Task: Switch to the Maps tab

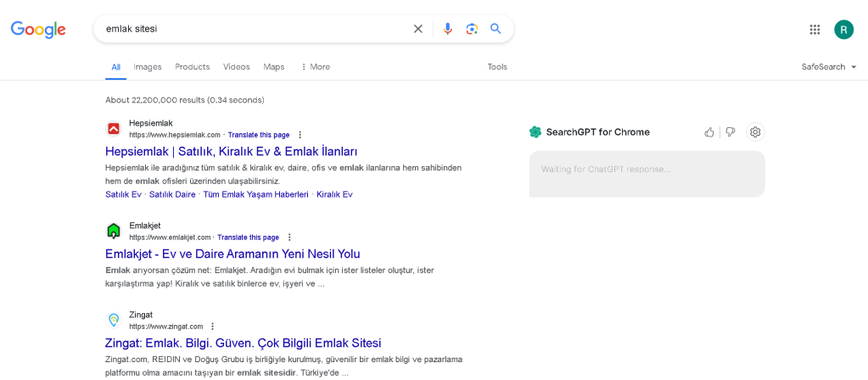Action: (274, 67)
